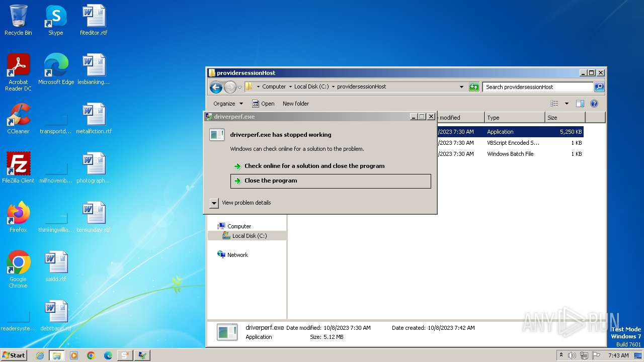Open Chrome from the taskbar
Viewport: 644px width, 362px height.
[91, 355]
